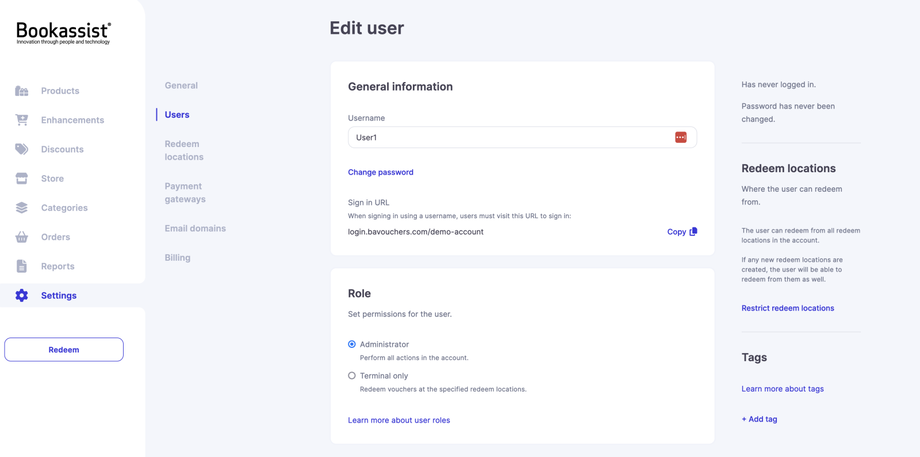Click the Store icon in sidebar

[22, 179]
